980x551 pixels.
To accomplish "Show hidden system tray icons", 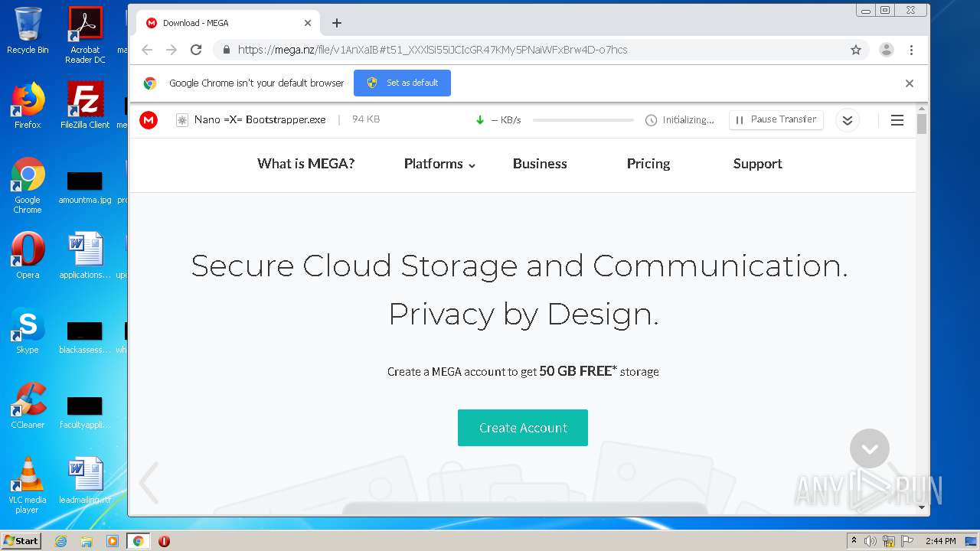I will [854, 541].
